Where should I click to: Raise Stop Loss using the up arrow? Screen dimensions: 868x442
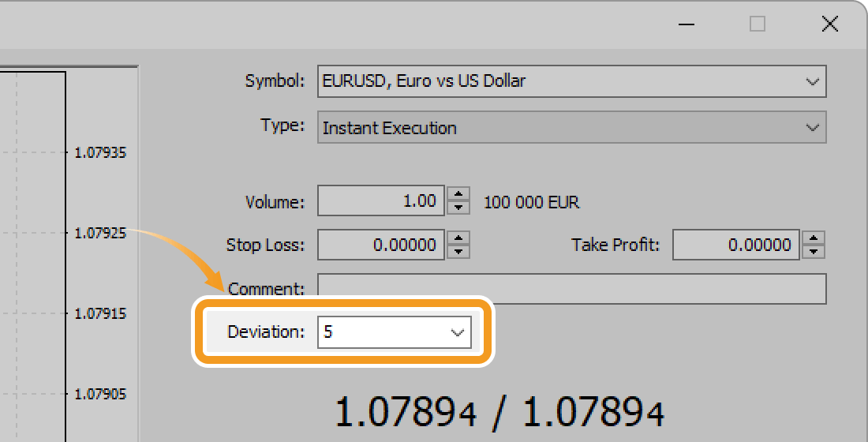click(458, 238)
